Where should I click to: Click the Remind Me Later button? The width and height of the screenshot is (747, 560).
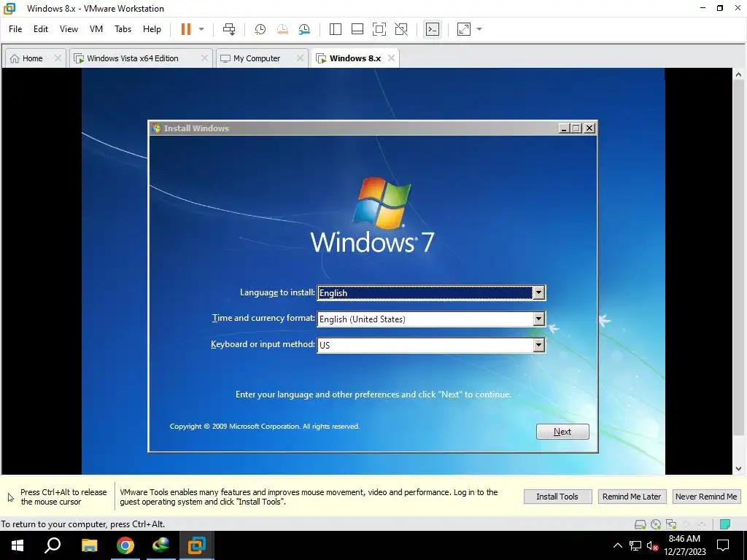click(x=632, y=497)
